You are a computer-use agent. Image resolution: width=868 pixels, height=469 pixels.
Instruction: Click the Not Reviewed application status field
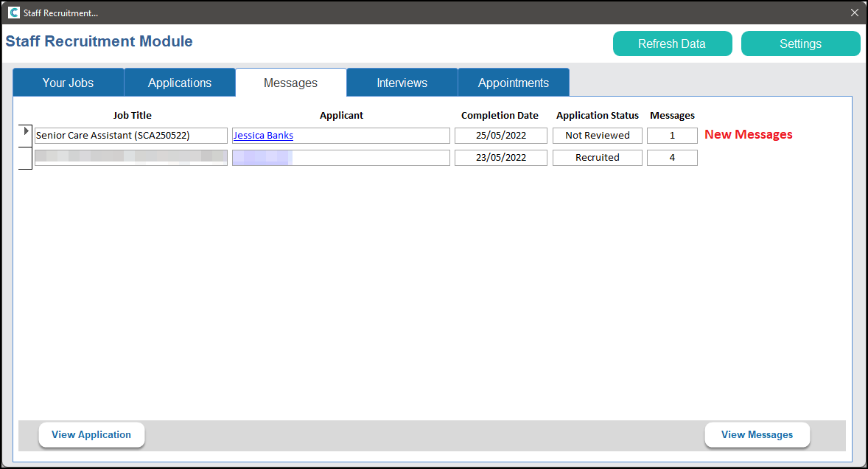[597, 136]
